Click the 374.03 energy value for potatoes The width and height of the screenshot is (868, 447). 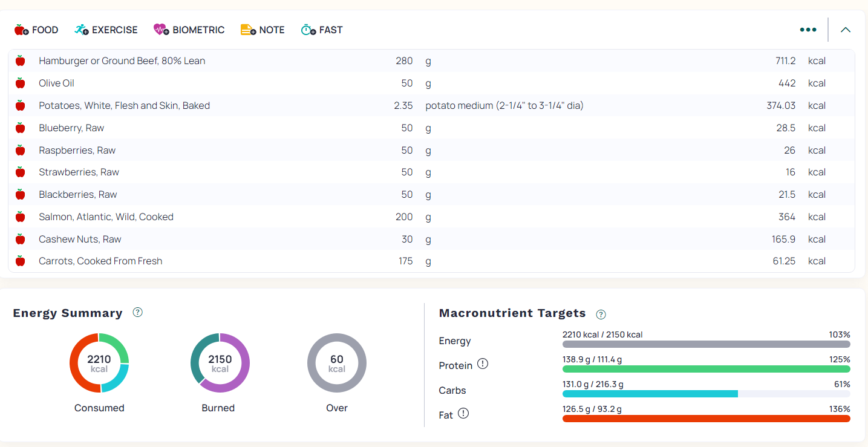782,105
